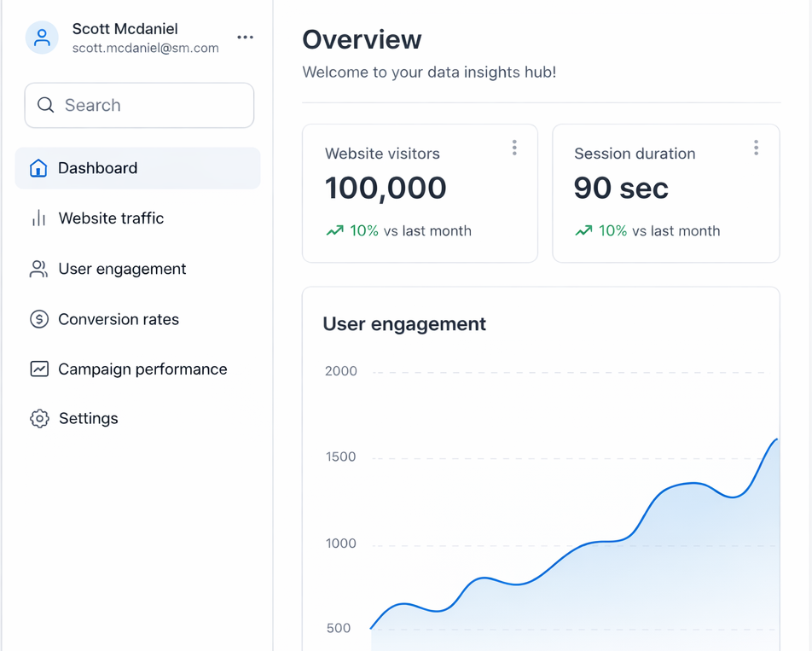
Task: Click the User engagement chart title
Action: tap(404, 324)
